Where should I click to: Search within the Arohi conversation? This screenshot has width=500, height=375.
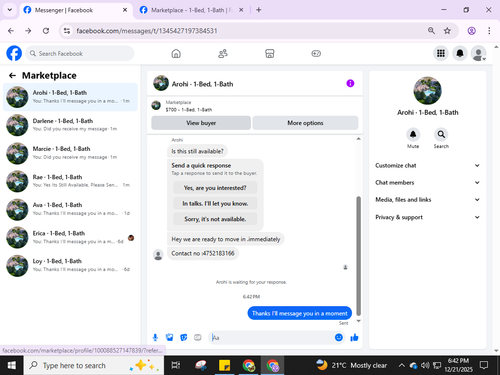point(441,134)
